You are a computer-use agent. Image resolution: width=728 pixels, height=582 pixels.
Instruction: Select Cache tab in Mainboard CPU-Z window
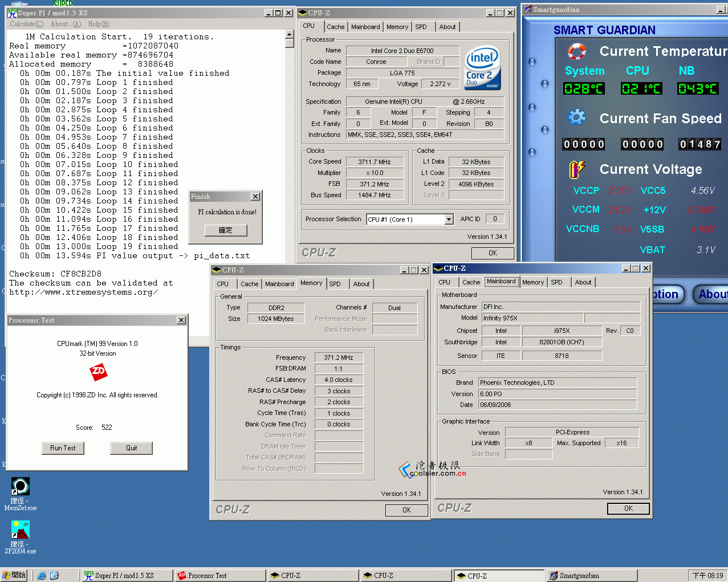471,282
